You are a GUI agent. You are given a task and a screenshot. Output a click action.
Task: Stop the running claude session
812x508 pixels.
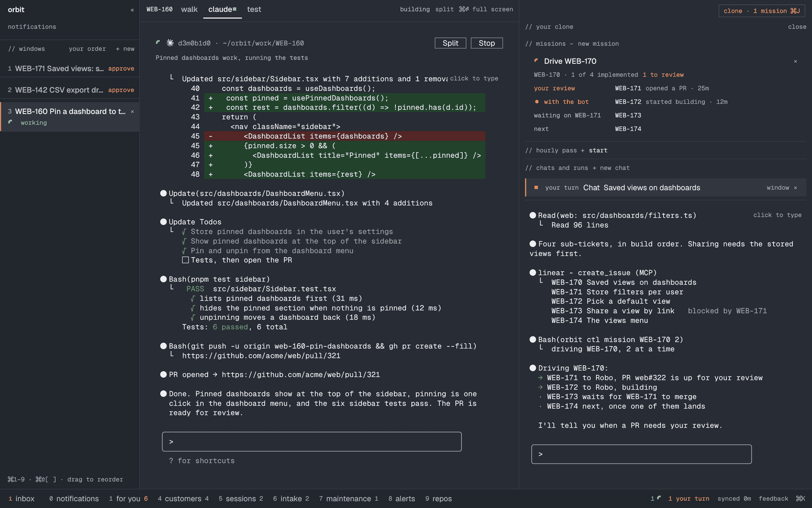point(487,43)
